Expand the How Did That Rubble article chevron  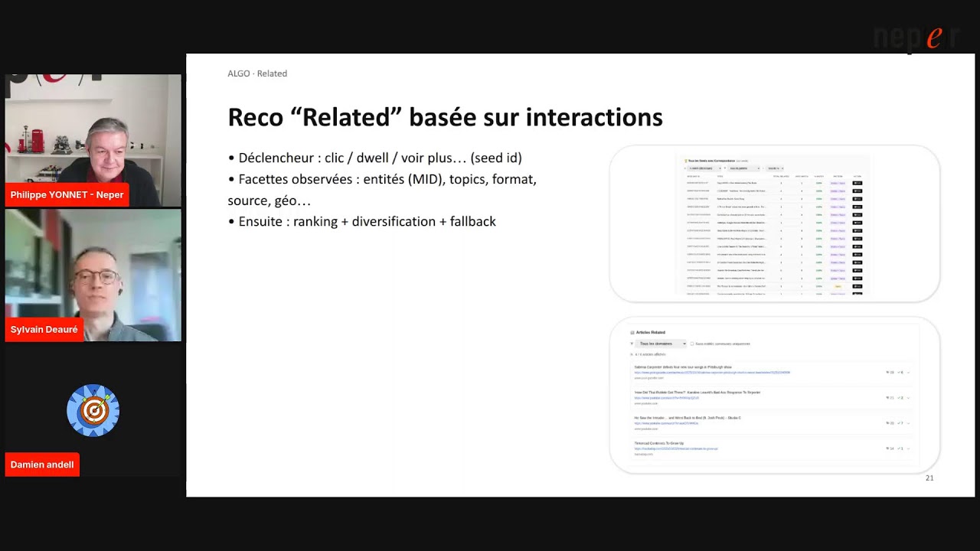click(909, 398)
